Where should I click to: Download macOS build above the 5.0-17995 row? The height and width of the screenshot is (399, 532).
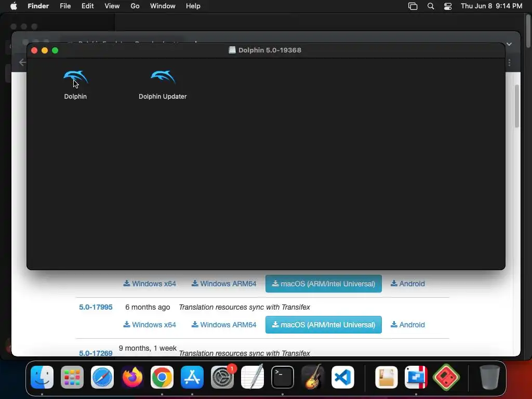click(x=323, y=284)
